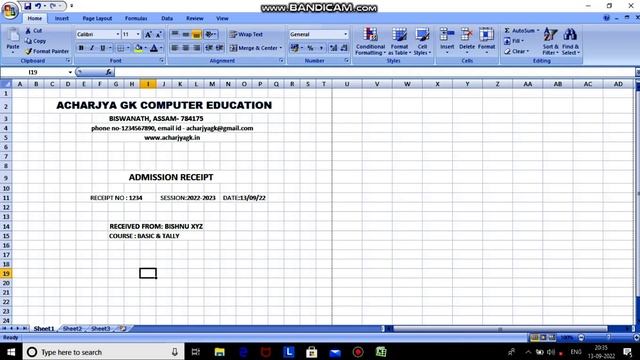Open the Calibri font name dropdown
The height and width of the screenshot is (360, 640).
point(118,34)
